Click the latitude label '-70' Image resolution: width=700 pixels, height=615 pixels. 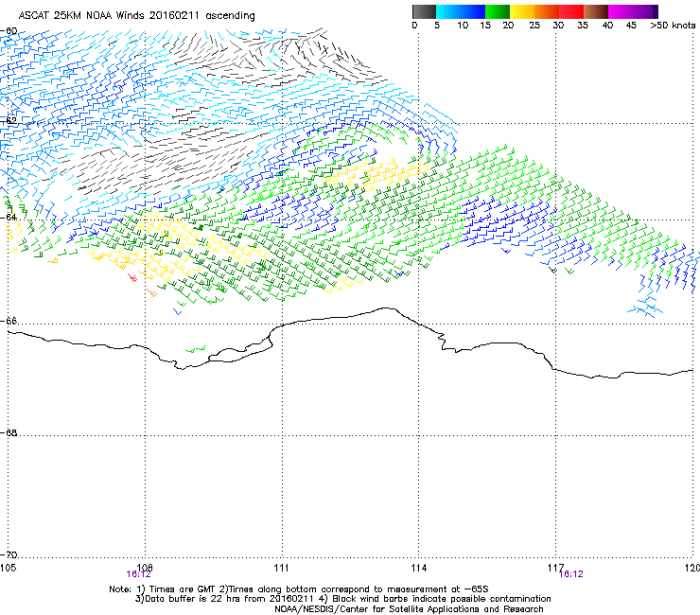tap(9, 554)
